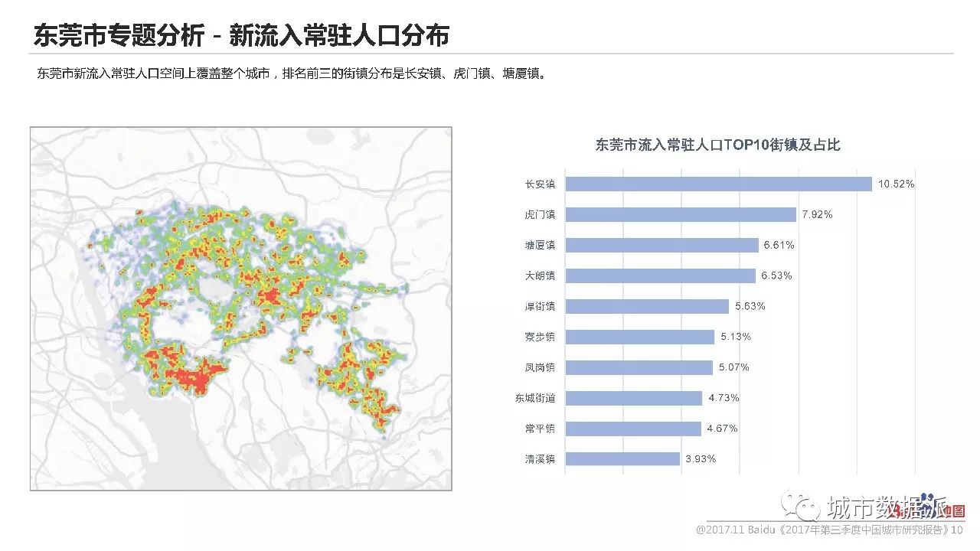Select the 东城街道 axis label

(x=535, y=398)
